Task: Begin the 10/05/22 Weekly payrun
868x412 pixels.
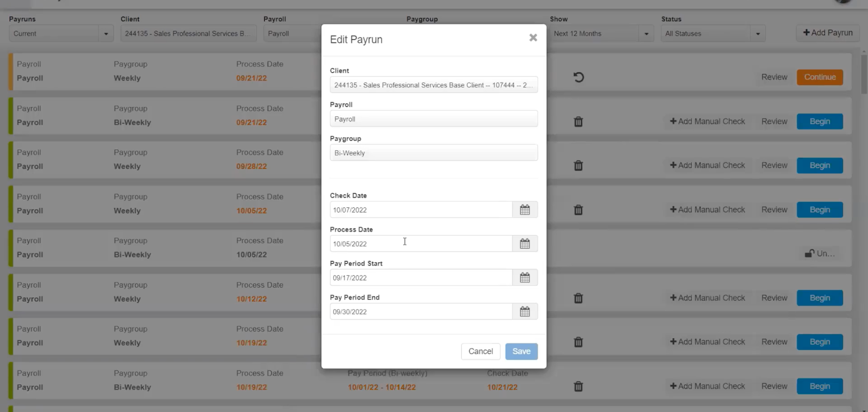Action: pyautogui.click(x=820, y=210)
